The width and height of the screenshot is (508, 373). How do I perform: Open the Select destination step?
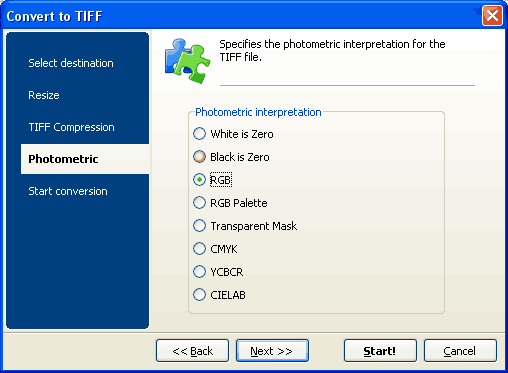click(x=71, y=63)
